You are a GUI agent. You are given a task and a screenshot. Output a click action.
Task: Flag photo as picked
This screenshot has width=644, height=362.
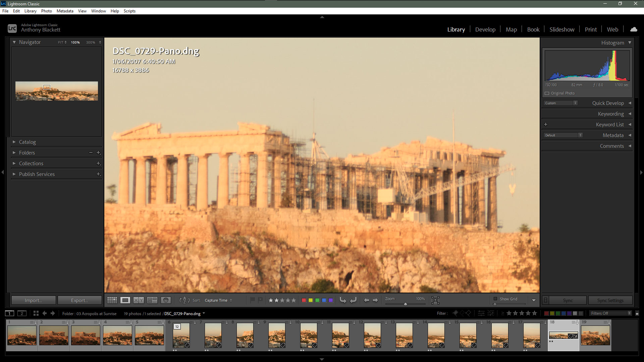point(252,300)
